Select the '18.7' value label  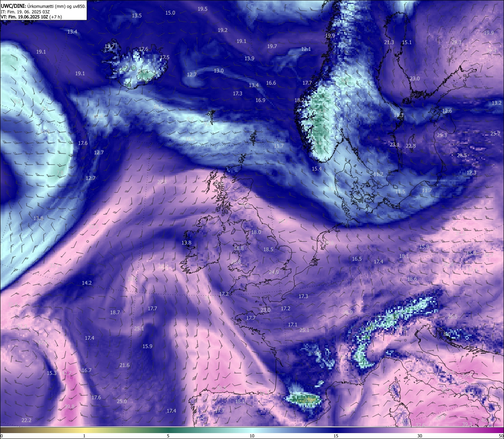pyautogui.click(x=115, y=313)
